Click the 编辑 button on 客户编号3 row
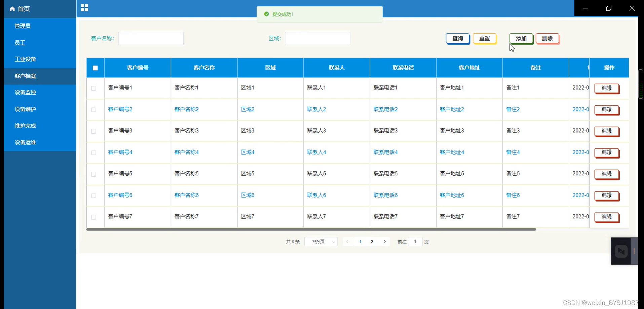The height and width of the screenshot is (309, 644). [607, 132]
